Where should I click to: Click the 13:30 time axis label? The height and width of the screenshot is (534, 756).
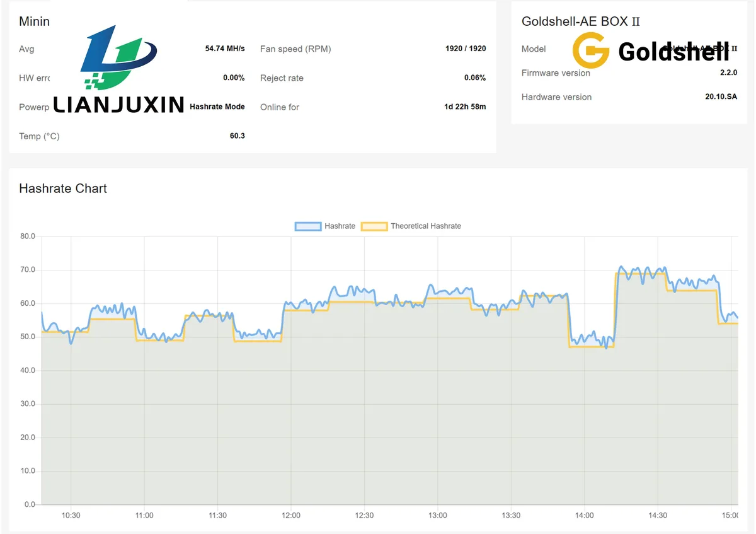(511, 515)
